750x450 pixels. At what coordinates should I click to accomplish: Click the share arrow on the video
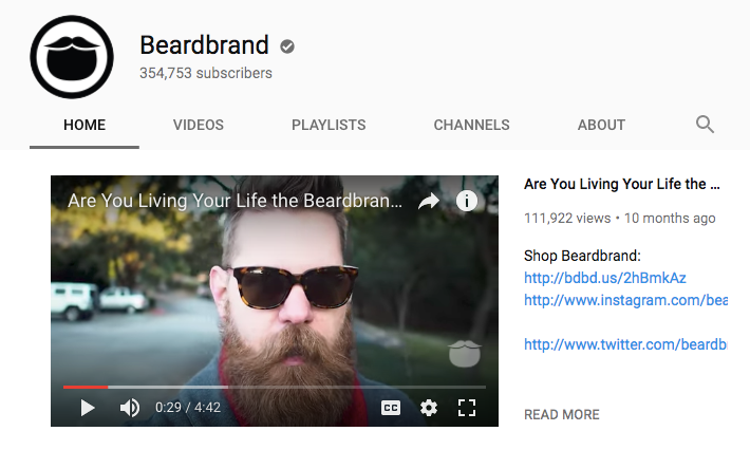(x=429, y=201)
